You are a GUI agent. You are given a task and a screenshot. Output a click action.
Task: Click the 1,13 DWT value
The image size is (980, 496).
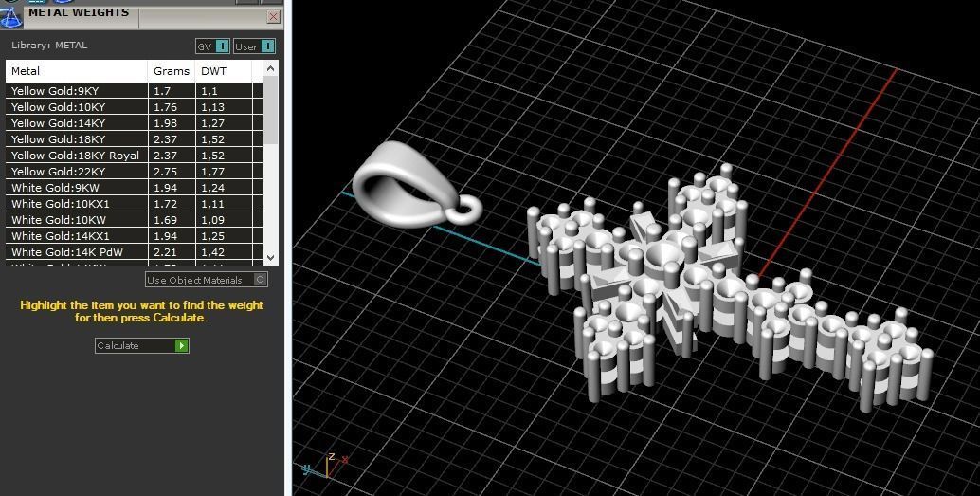pos(212,107)
